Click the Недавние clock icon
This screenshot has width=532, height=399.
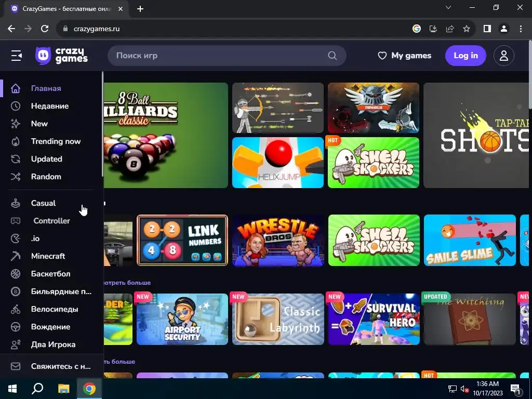pos(16,106)
